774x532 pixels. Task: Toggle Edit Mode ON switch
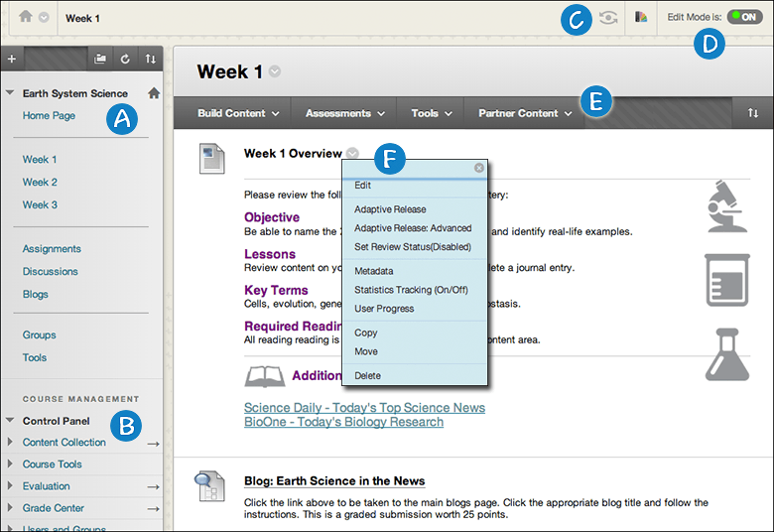(x=745, y=17)
